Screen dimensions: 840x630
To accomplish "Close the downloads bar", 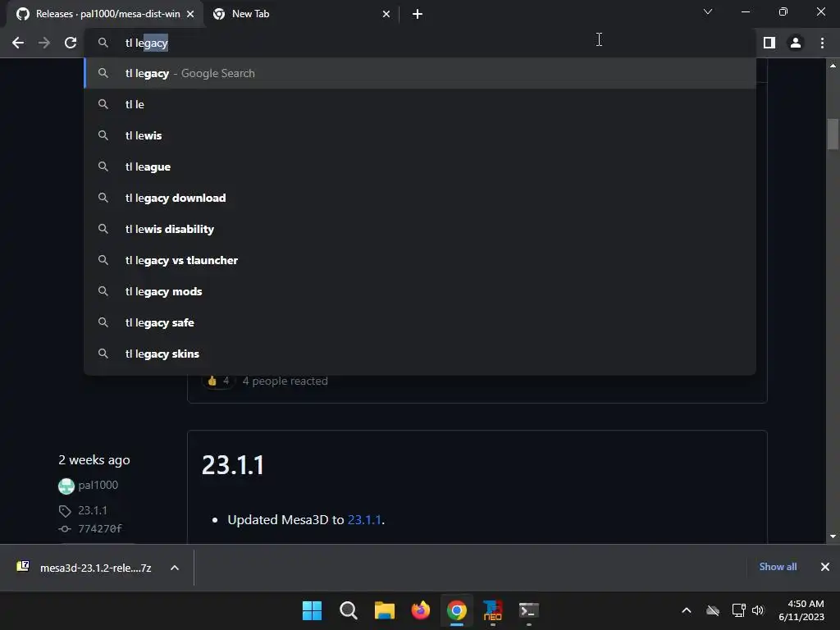I will tap(825, 567).
